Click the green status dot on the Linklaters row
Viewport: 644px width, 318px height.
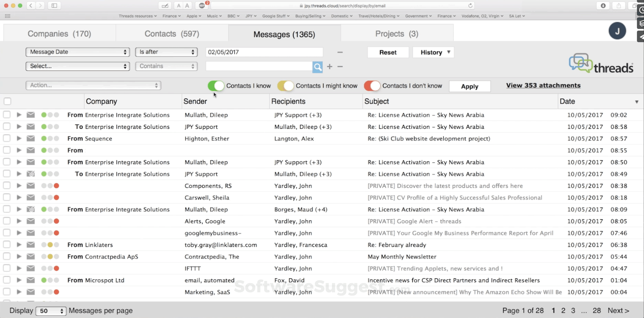coord(44,245)
